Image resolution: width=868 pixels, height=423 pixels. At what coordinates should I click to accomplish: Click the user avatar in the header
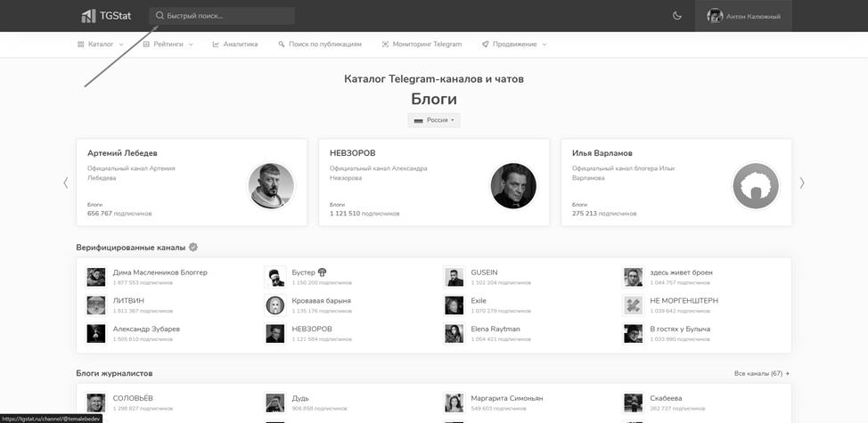715,16
